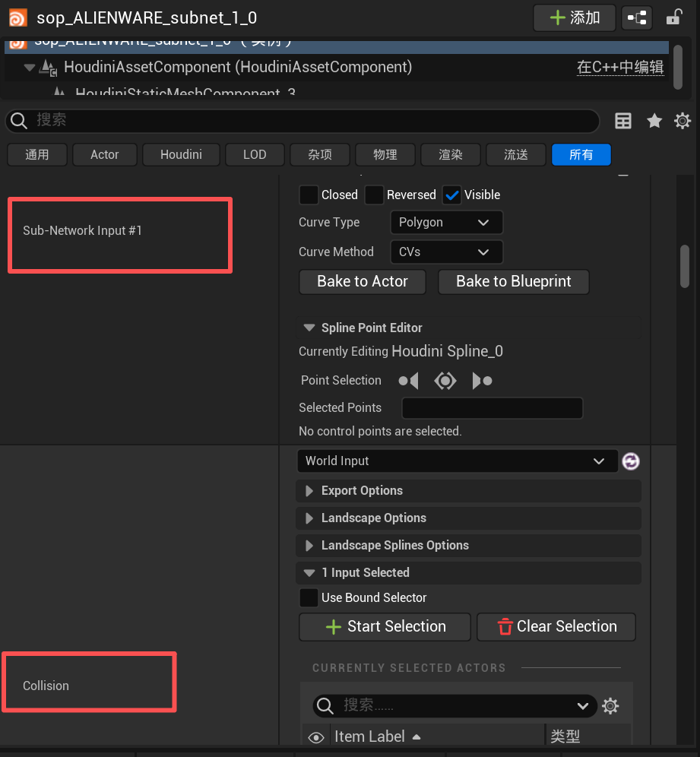Enable the Closed checkbox
Image resolution: width=700 pixels, height=757 pixels.
click(309, 195)
